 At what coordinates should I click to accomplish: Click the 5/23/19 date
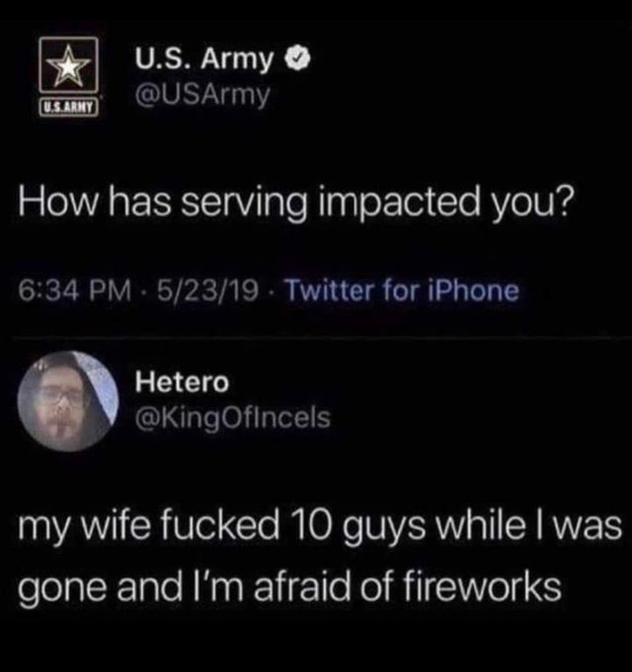click(208, 291)
